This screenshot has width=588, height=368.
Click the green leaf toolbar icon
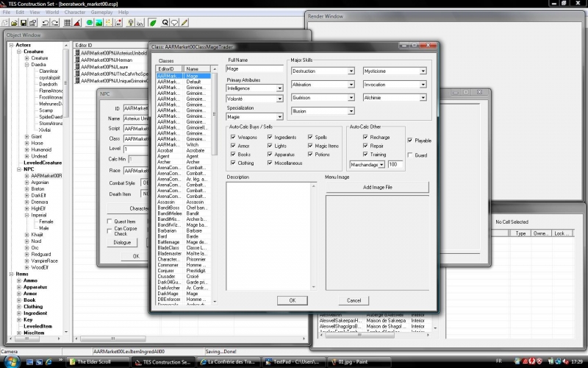pos(151,23)
